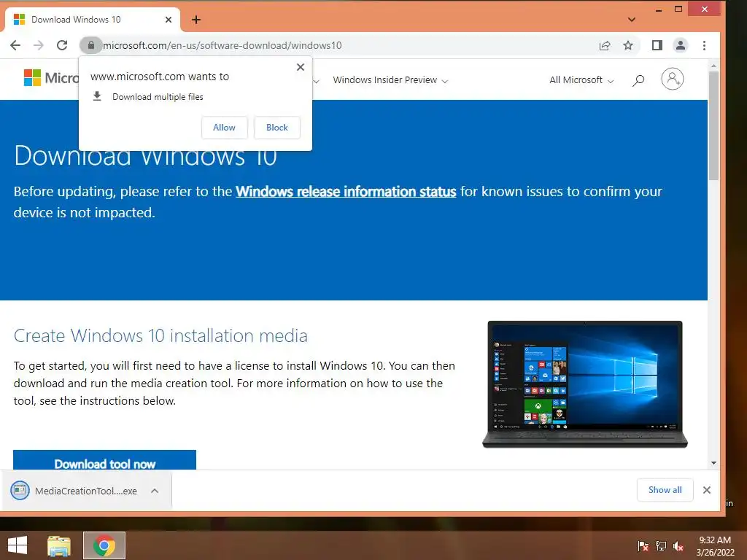Image resolution: width=747 pixels, height=560 pixels.
Task: Click the Download tool now button
Action: 105,460
